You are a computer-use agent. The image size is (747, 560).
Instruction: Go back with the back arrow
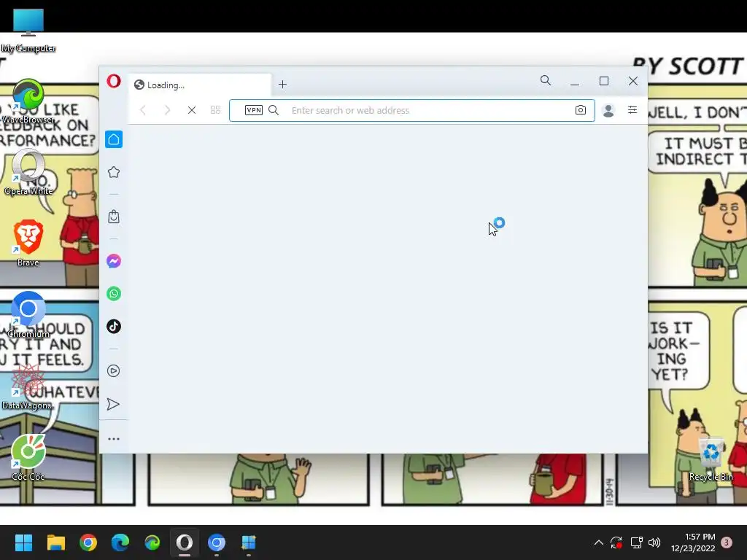point(143,111)
